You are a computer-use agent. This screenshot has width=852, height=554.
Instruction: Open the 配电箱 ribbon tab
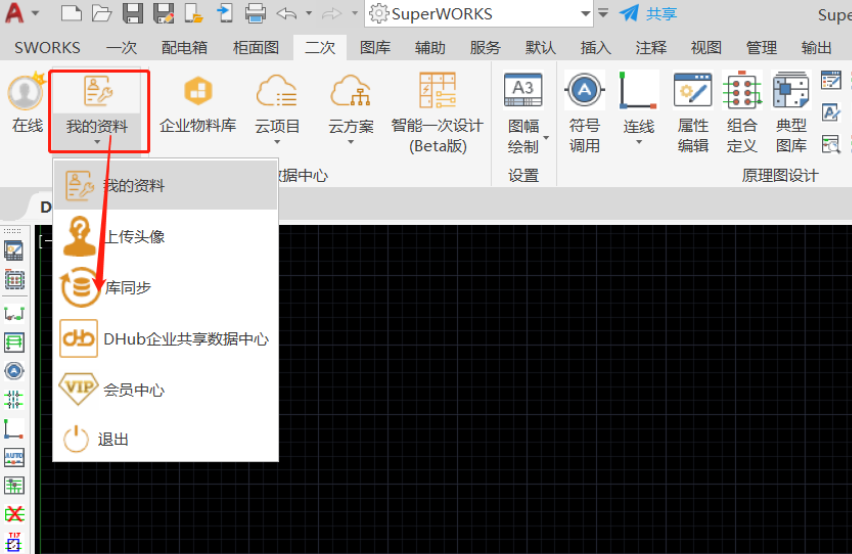(184, 48)
